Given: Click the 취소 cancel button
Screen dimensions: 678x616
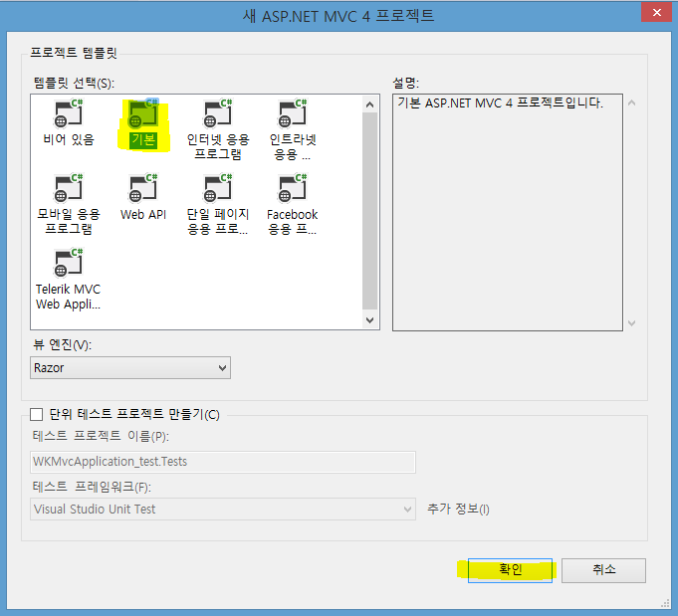Looking at the screenshot, I should point(603,570).
